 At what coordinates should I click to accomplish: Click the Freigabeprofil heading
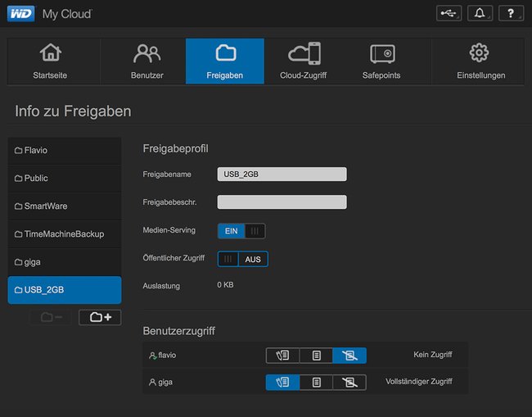[x=175, y=148]
